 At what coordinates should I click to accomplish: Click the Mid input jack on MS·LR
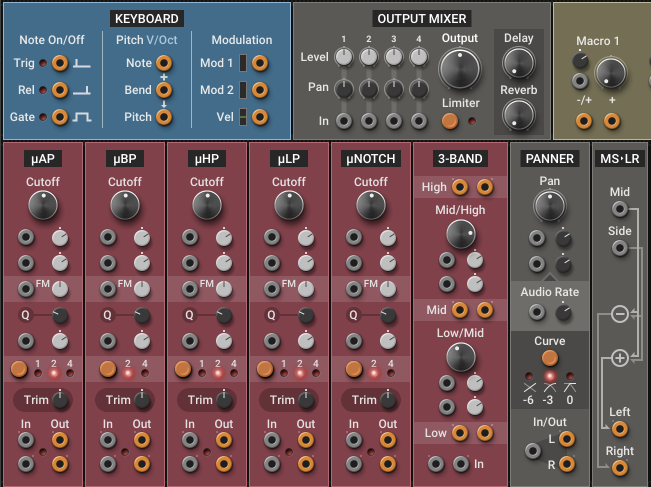tap(620, 209)
